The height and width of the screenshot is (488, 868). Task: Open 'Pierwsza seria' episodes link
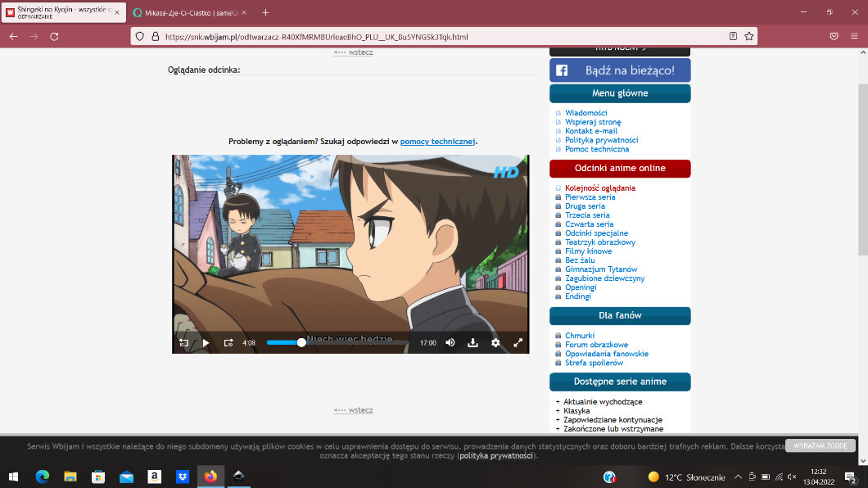coord(590,197)
